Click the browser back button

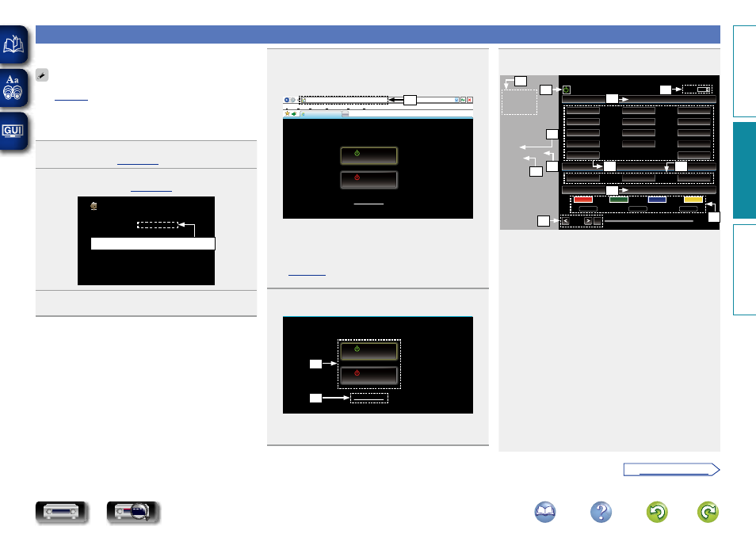[286, 100]
